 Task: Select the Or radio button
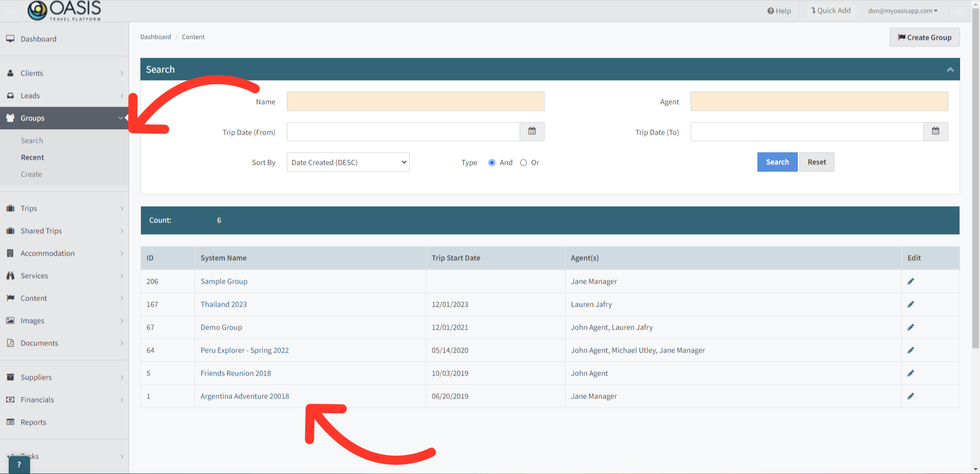[x=523, y=162]
